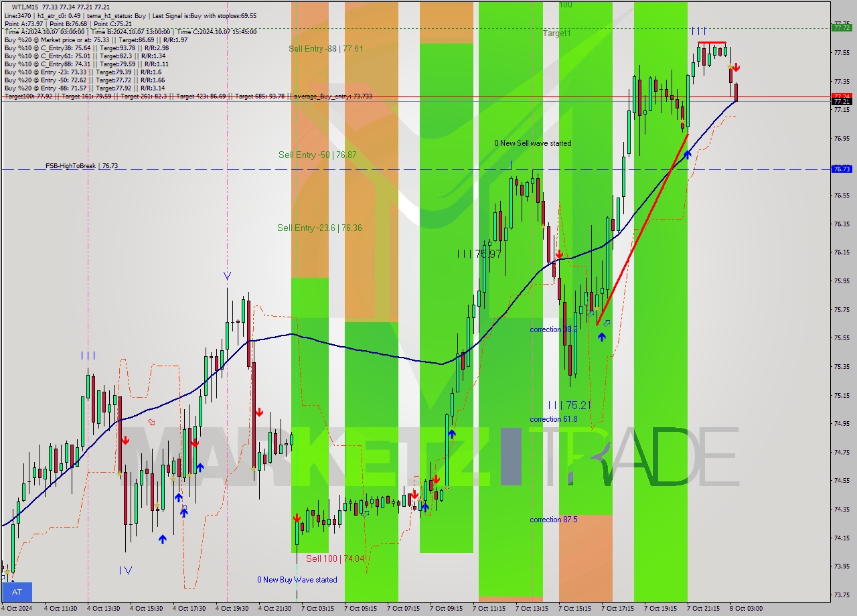Screen dimensions: 857x616
Task: Click the 100 label above Target1
Action: pyautogui.click(x=565, y=5)
